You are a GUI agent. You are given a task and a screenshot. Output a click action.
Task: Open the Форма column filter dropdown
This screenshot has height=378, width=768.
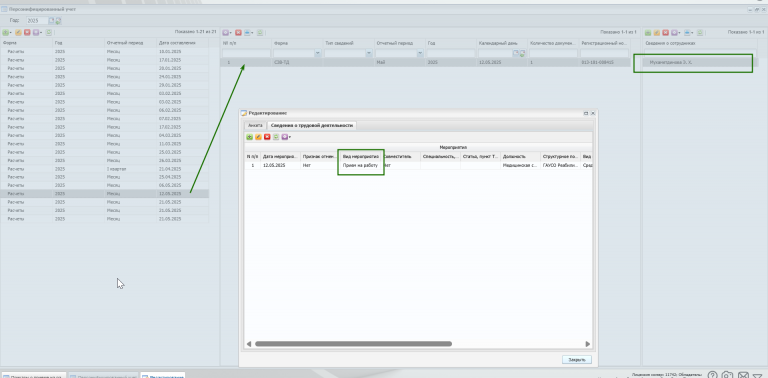click(x=318, y=53)
